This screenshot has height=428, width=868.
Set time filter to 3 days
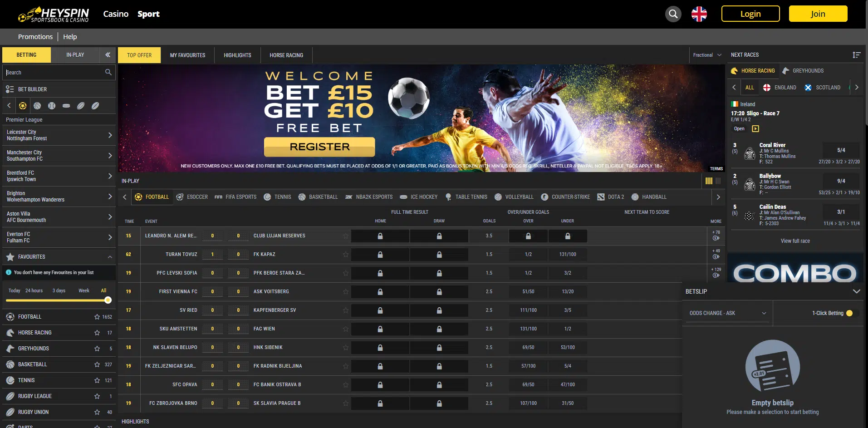(59, 290)
